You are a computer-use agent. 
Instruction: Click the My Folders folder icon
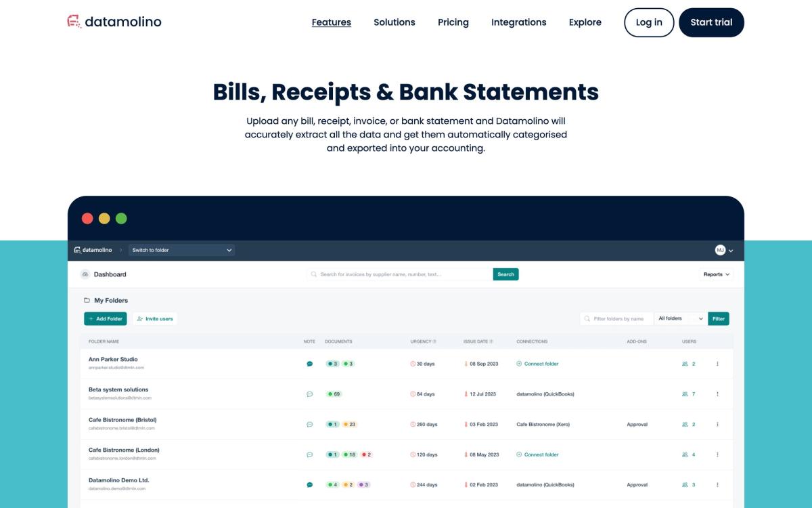(x=87, y=300)
